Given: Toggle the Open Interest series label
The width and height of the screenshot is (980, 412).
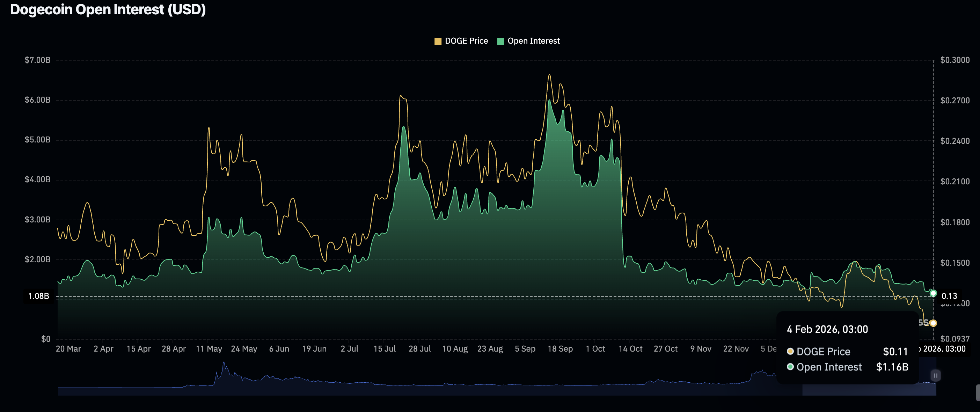Looking at the screenshot, I should click(x=533, y=41).
